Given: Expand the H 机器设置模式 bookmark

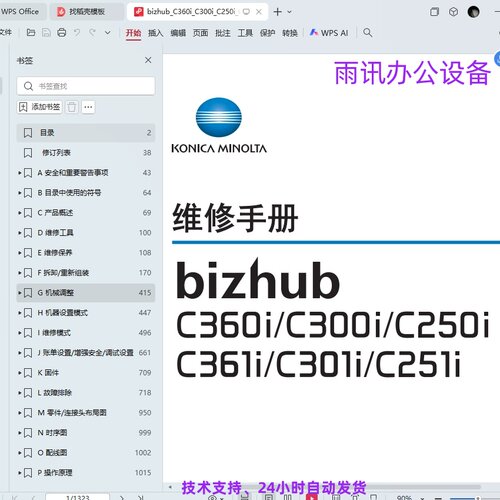Looking at the screenshot, I should tap(20, 313).
